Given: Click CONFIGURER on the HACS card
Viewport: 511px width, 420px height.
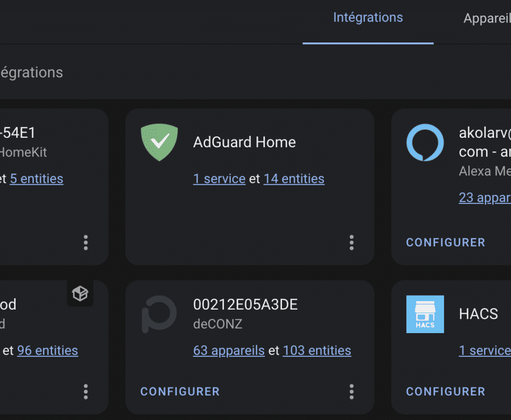Looking at the screenshot, I should (x=446, y=392).
